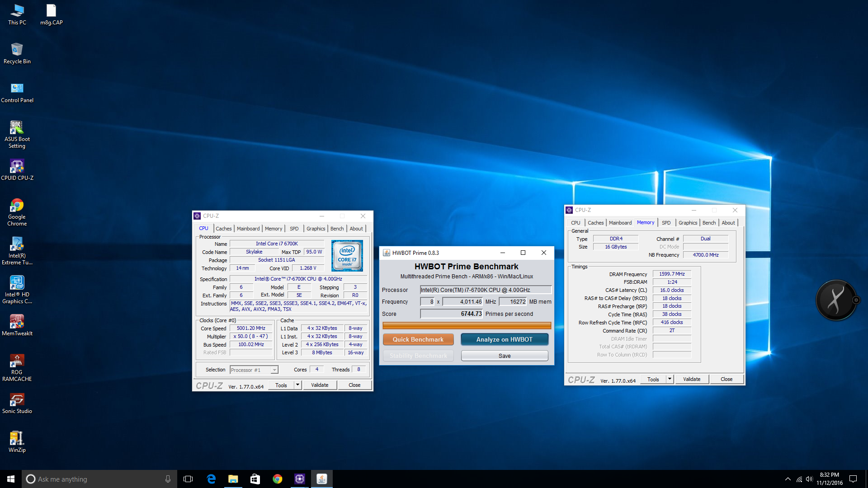Open the m8g.CAP file icon
The width and height of the screenshot is (868, 488).
tap(51, 14)
